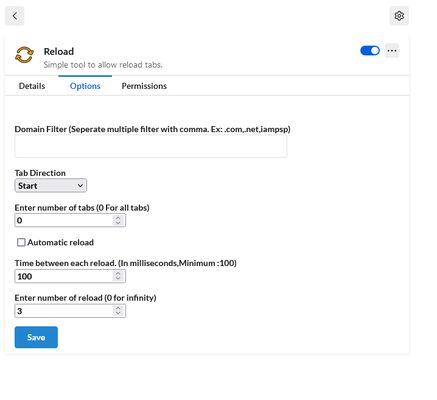
Task: Go back using the left arrow icon
Action: point(15,16)
